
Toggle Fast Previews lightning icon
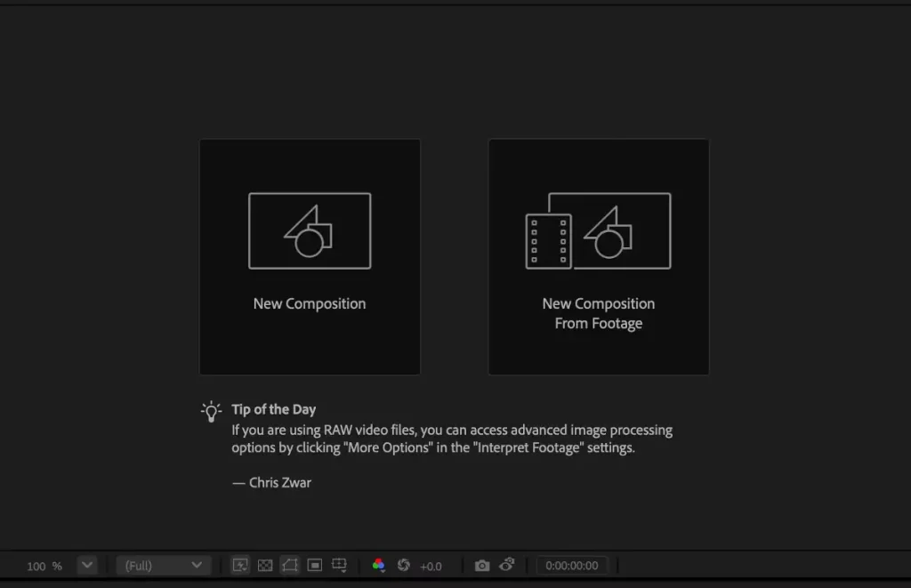[240, 566]
